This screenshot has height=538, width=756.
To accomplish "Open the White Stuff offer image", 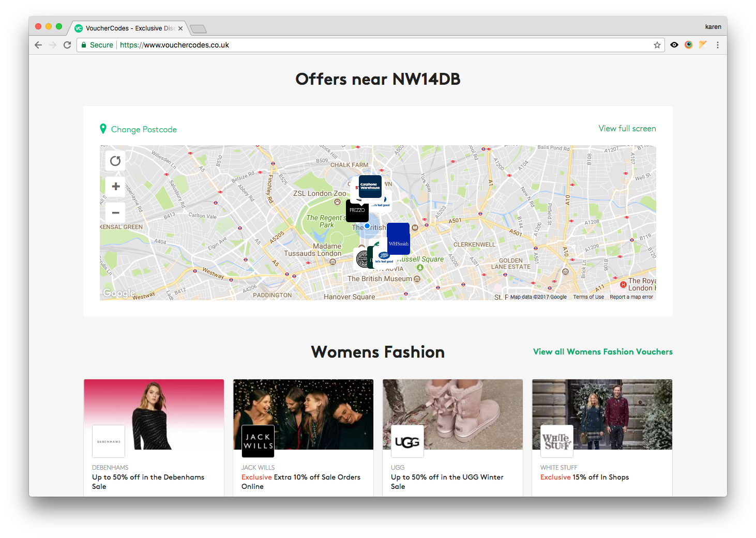I will [x=602, y=414].
